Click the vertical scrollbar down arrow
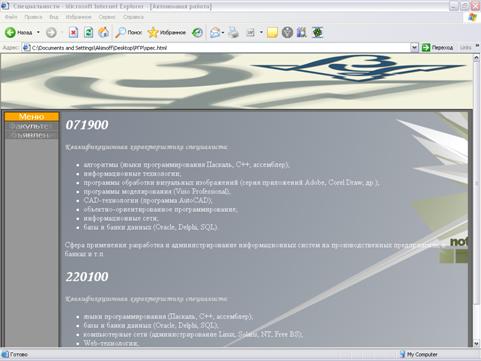 click(476, 343)
